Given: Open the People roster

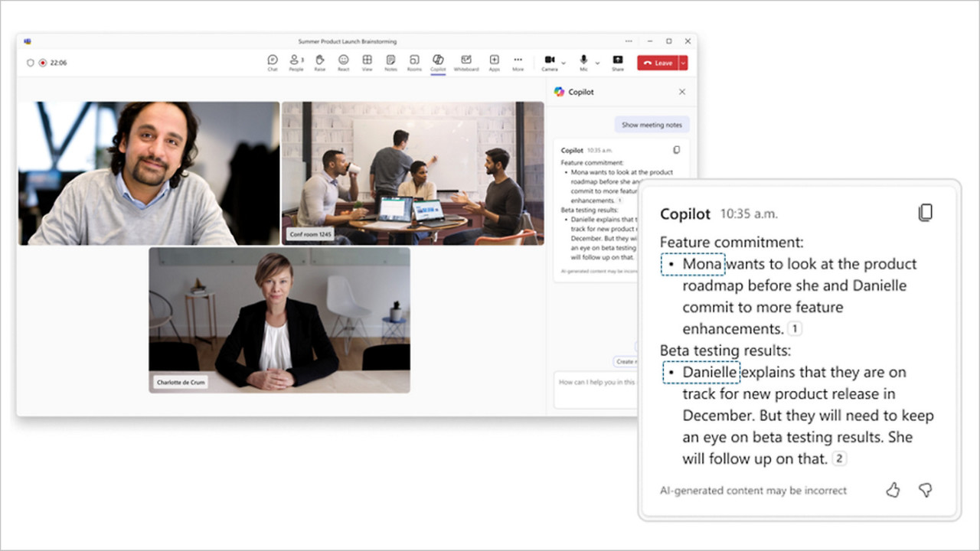Looking at the screenshot, I should (296, 63).
